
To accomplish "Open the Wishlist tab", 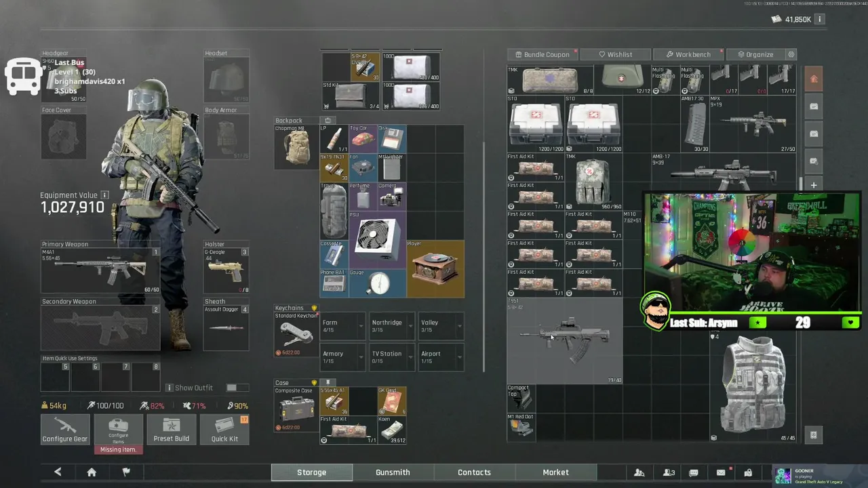I will [615, 54].
